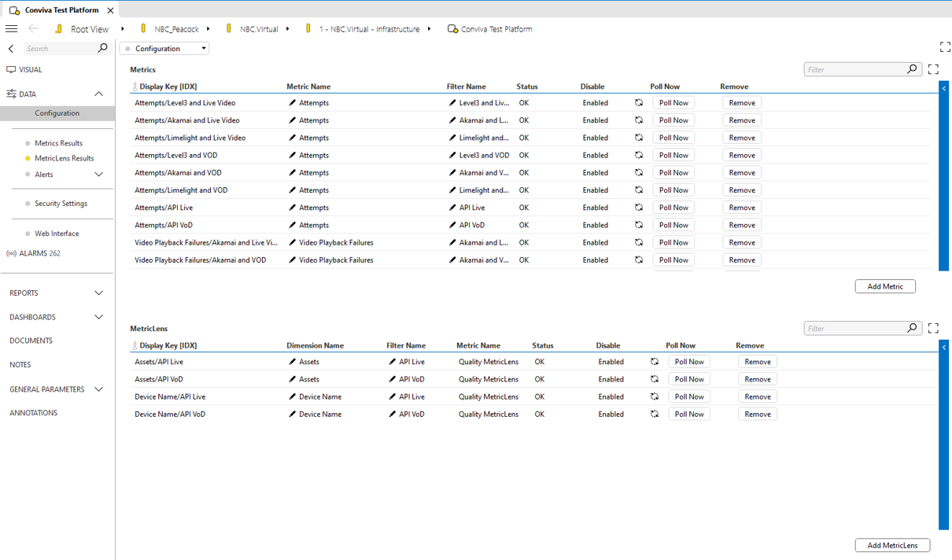Open arrow after NBC.Virtual - Infrastructure breadcrumb
Image resolution: width=952 pixels, height=560 pixels.
click(430, 29)
